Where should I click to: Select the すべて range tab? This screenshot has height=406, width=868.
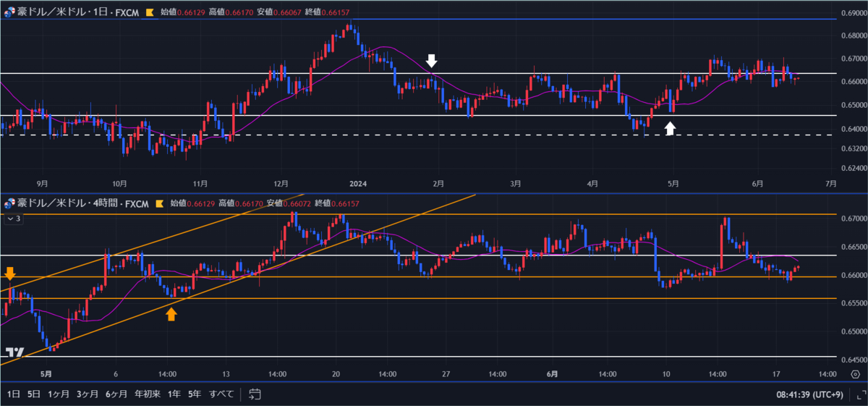[221, 394]
